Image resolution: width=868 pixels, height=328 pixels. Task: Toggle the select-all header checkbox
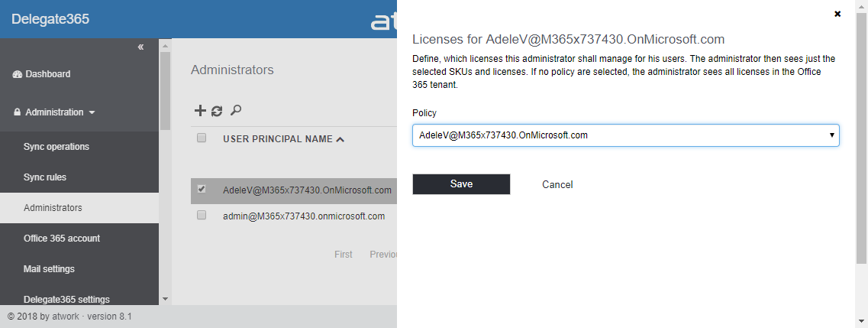202,138
